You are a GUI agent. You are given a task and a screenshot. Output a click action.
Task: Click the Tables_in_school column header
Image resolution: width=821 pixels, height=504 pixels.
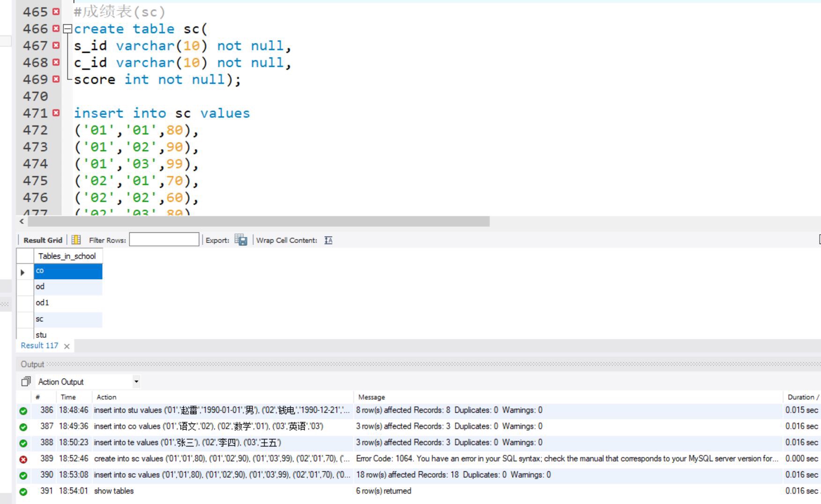[67, 256]
